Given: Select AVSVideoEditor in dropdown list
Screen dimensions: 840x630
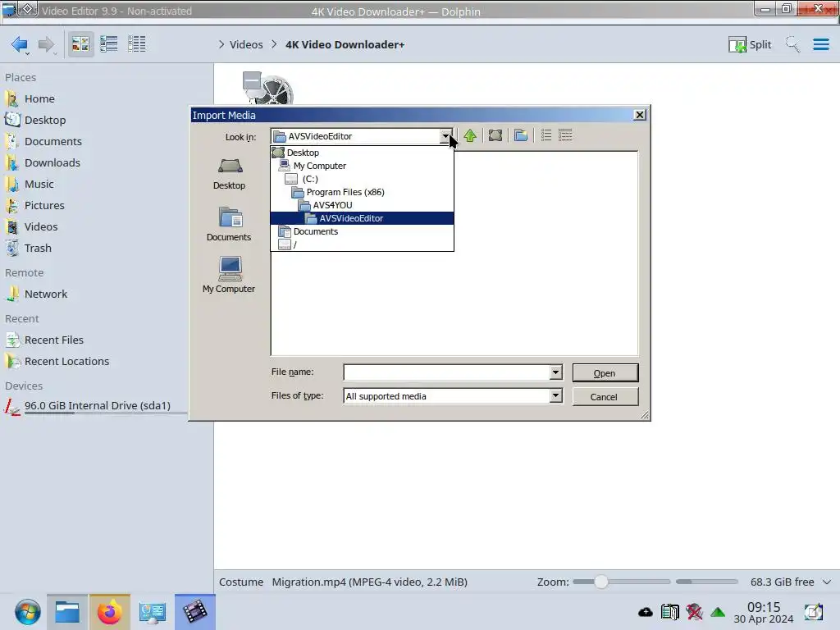Looking at the screenshot, I should click(x=362, y=218).
